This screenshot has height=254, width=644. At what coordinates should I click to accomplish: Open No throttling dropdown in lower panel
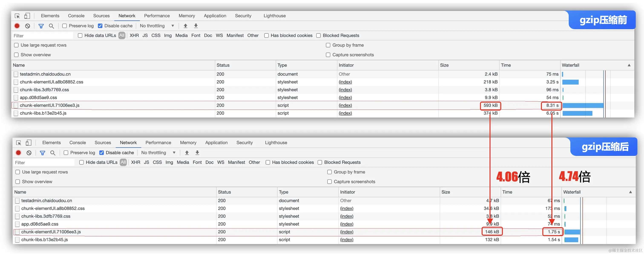pyautogui.click(x=158, y=153)
